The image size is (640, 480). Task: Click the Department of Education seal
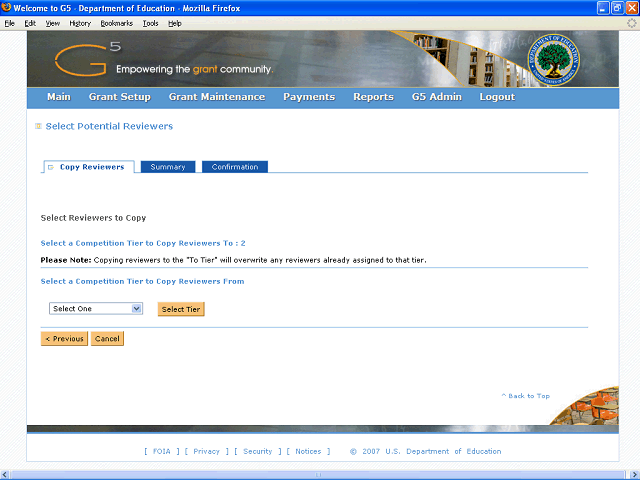pyautogui.click(x=553, y=60)
